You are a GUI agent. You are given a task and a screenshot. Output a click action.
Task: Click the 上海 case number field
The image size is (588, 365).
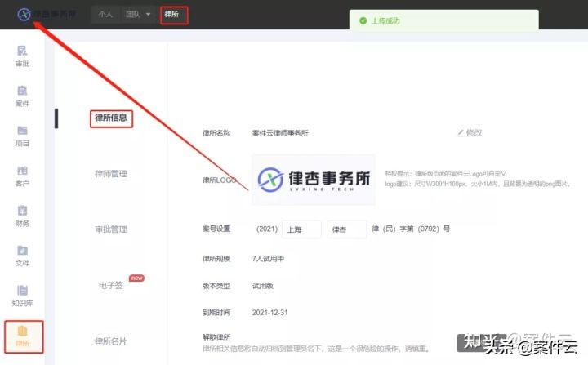(x=301, y=229)
